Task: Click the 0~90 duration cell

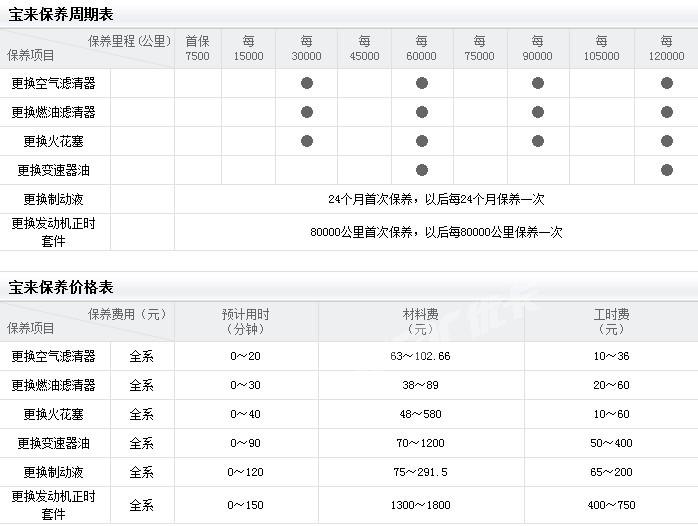Action: pyautogui.click(x=246, y=443)
